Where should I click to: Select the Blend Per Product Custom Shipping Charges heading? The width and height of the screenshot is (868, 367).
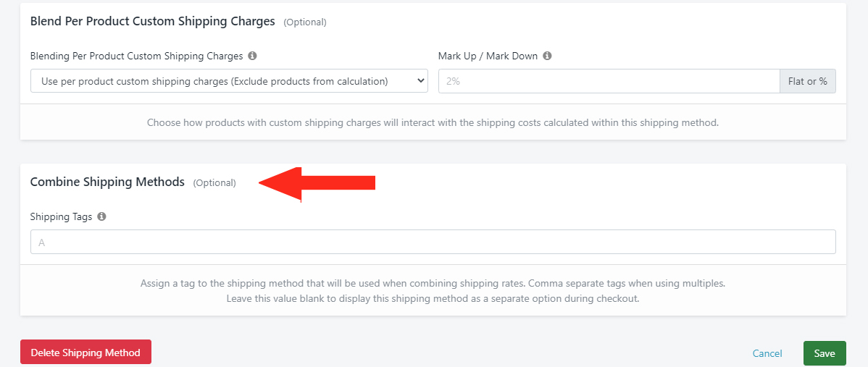(153, 22)
